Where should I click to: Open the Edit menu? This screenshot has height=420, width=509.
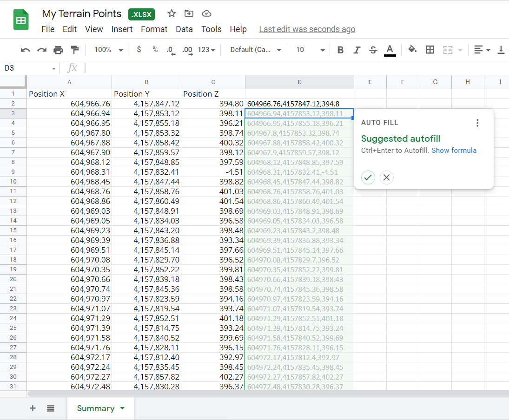tap(69, 29)
